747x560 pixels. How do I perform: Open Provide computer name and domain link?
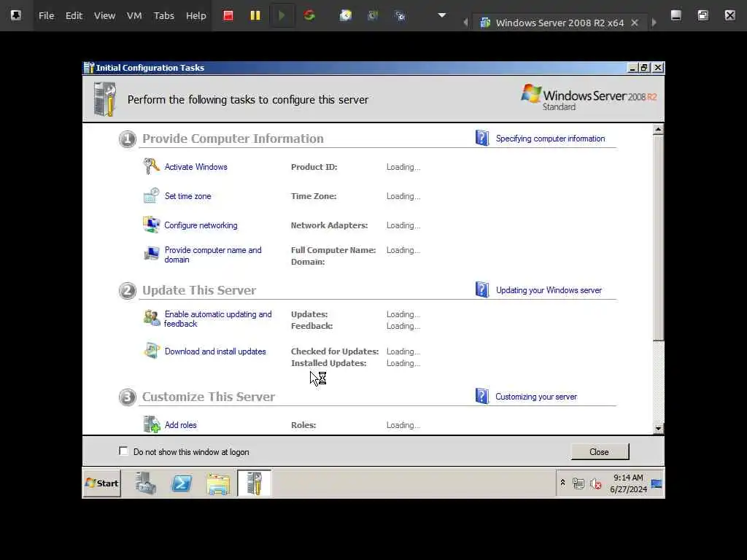coord(213,254)
